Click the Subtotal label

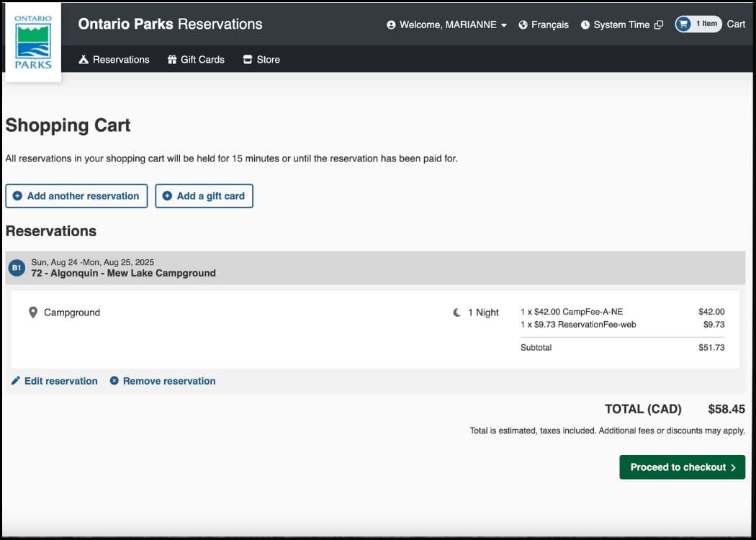coord(536,348)
